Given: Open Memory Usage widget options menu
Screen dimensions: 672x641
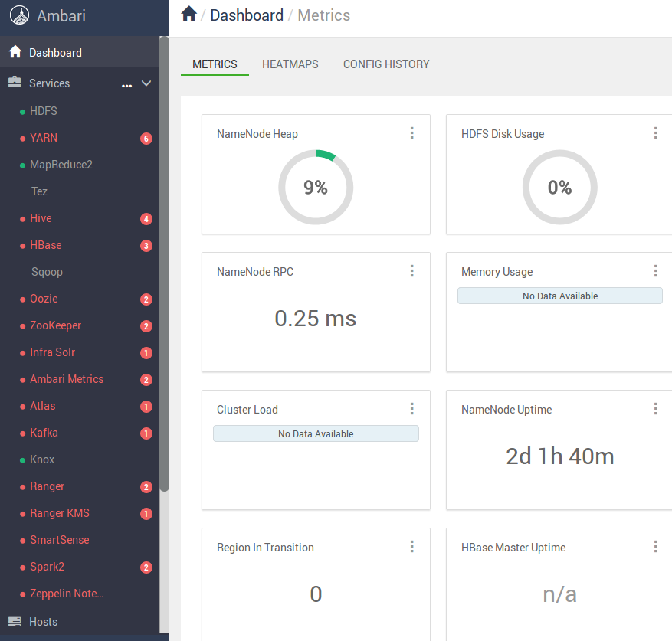Looking at the screenshot, I should pyautogui.click(x=655, y=271).
